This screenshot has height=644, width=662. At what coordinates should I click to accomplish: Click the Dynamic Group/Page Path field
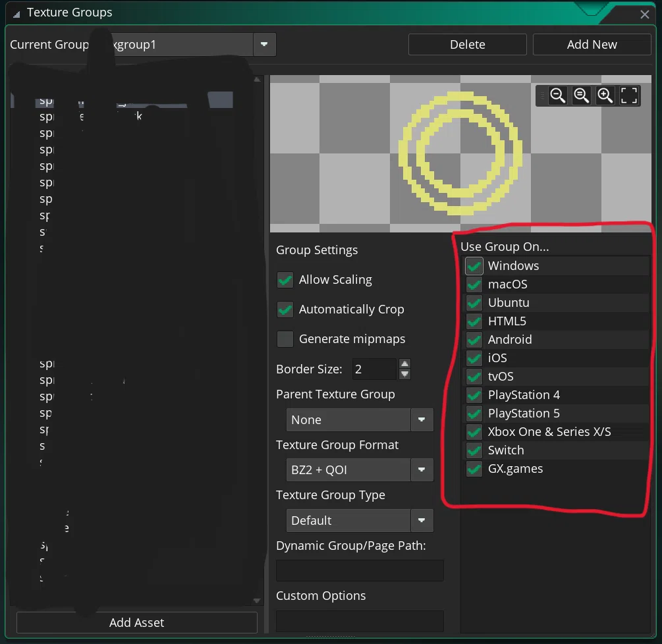pyautogui.click(x=360, y=570)
